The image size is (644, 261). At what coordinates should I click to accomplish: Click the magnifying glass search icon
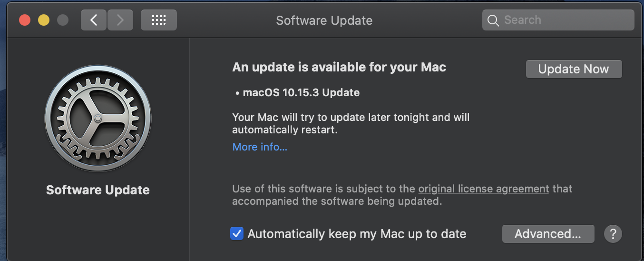(x=493, y=20)
